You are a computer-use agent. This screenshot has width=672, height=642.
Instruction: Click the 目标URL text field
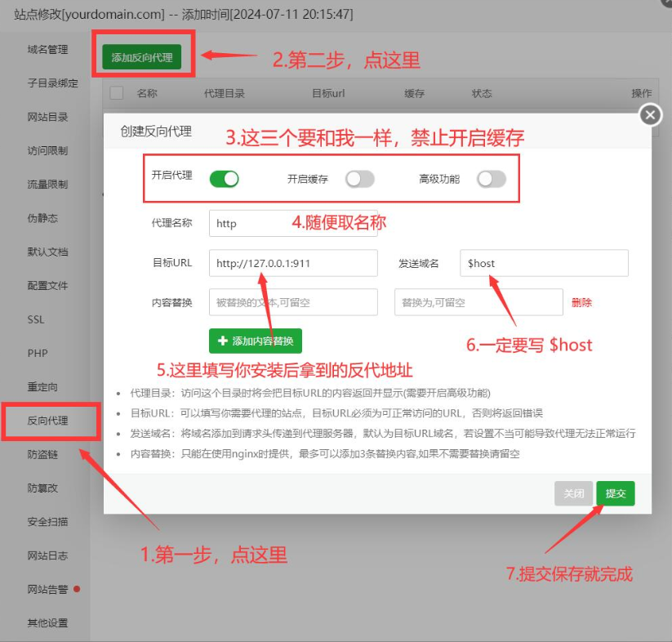click(x=293, y=263)
